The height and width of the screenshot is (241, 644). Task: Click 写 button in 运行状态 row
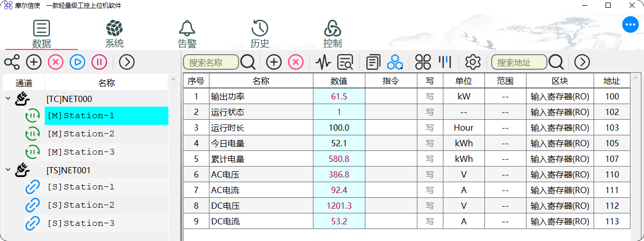coord(430,112)
